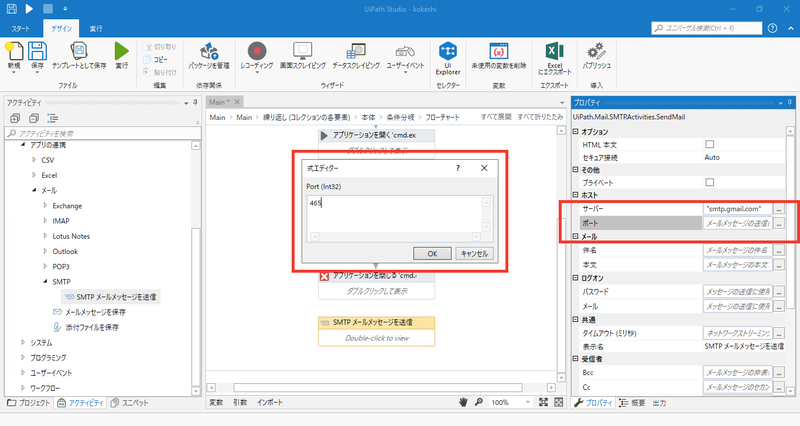This screenshot has height=426, width=800.
Task: Expand the Excel tree node
Action: click(34, 175)
